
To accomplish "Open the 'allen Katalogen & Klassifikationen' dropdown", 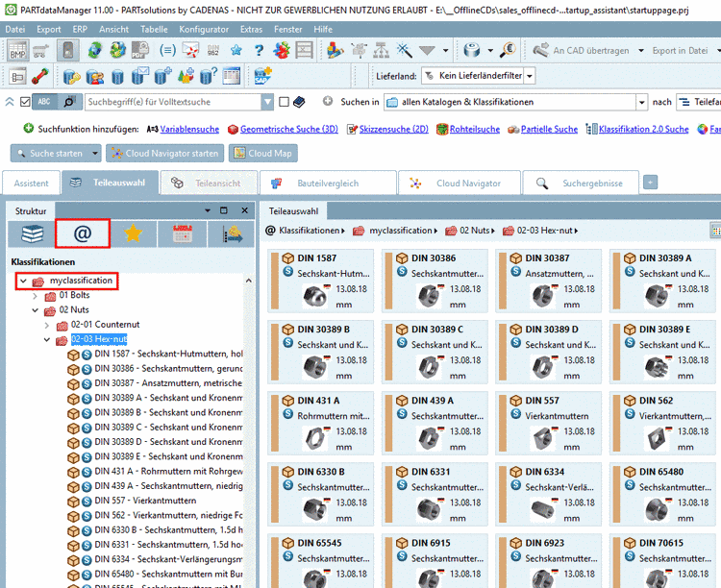I will point(642,102).
